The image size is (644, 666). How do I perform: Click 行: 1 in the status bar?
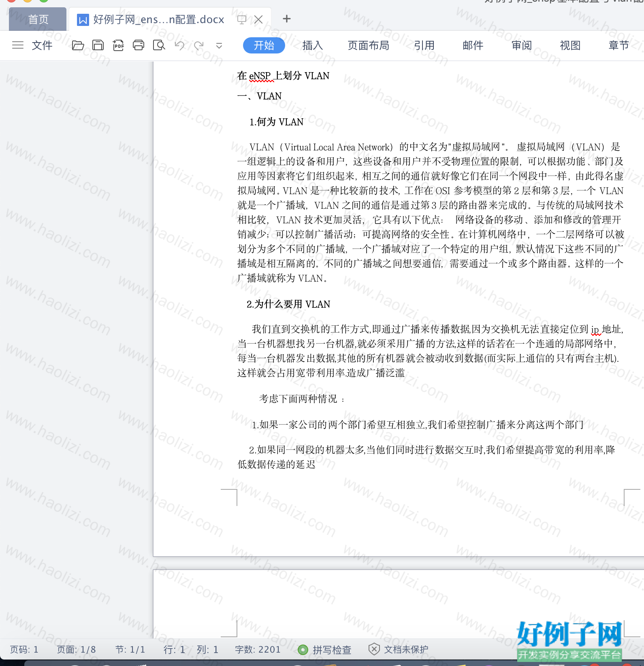[175, 649]
